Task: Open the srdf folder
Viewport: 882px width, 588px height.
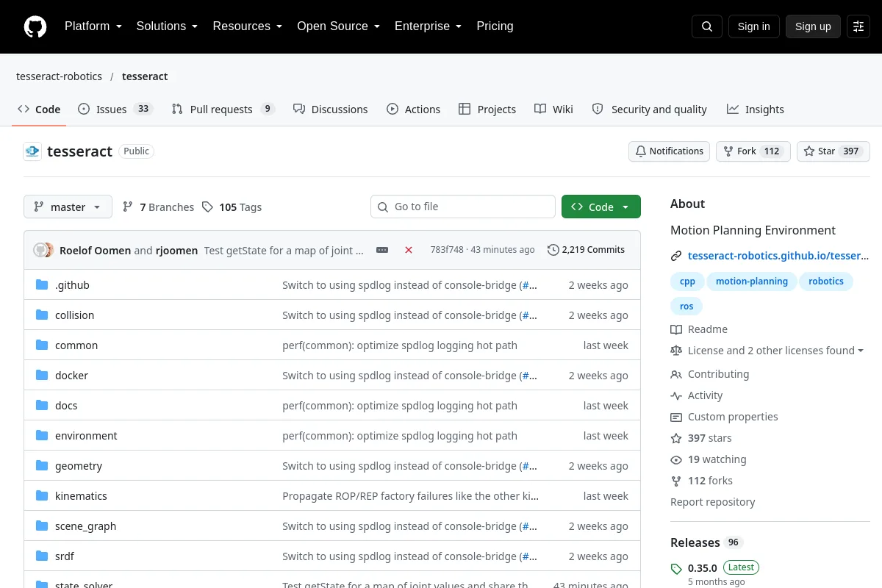Action: [65, 556]
